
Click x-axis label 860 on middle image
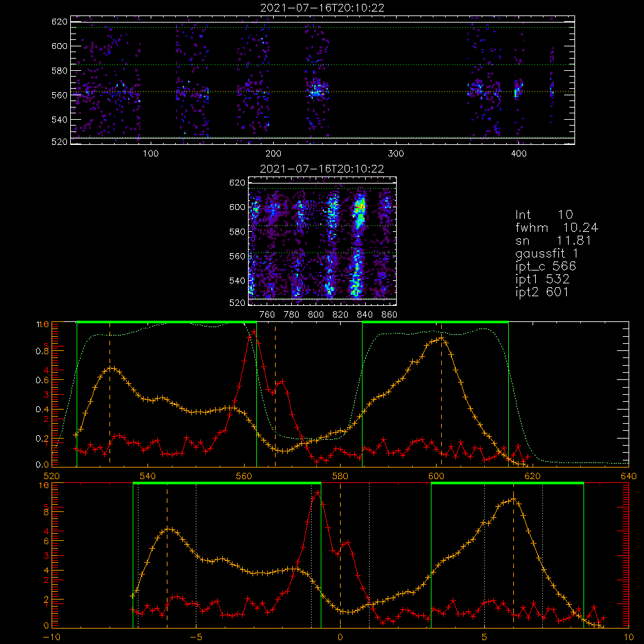(x=390, y=315)
